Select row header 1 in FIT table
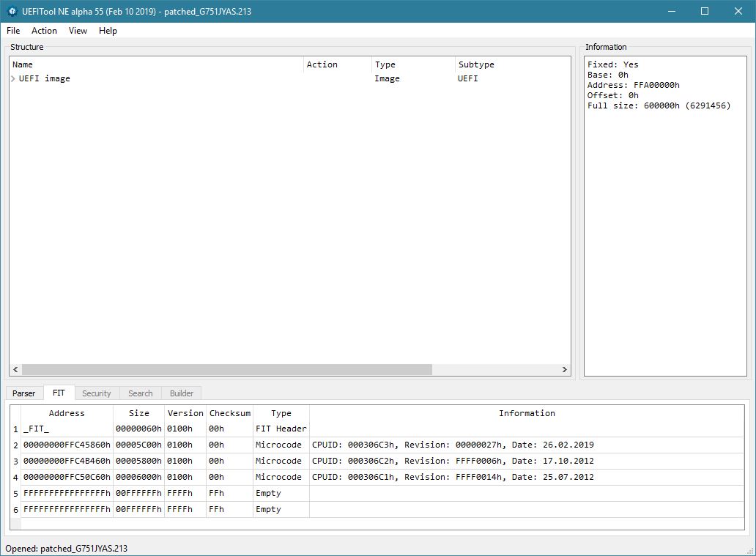This screenshot has height=556, width=756. coord(15,429)
